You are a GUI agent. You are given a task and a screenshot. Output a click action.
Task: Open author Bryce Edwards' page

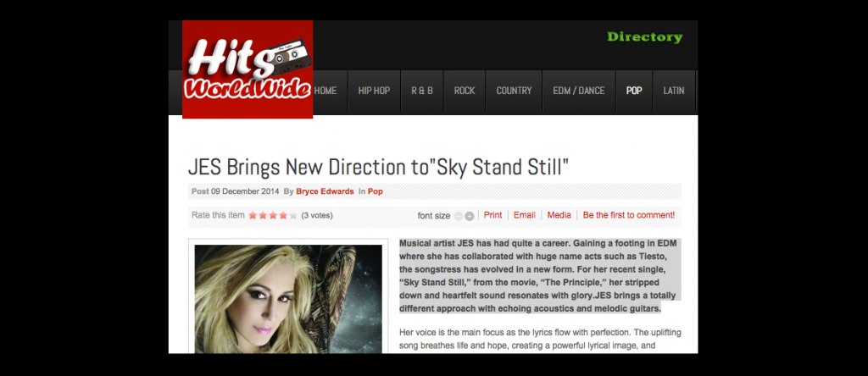[x=325, y=192]
